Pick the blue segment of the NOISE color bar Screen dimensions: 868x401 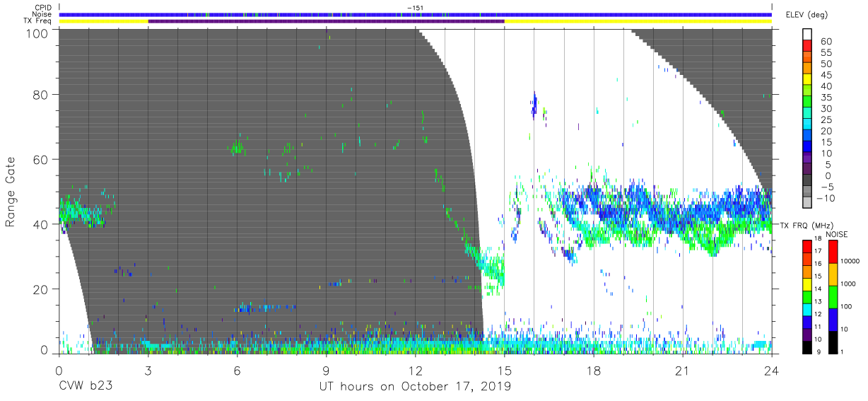pos(832,320)
